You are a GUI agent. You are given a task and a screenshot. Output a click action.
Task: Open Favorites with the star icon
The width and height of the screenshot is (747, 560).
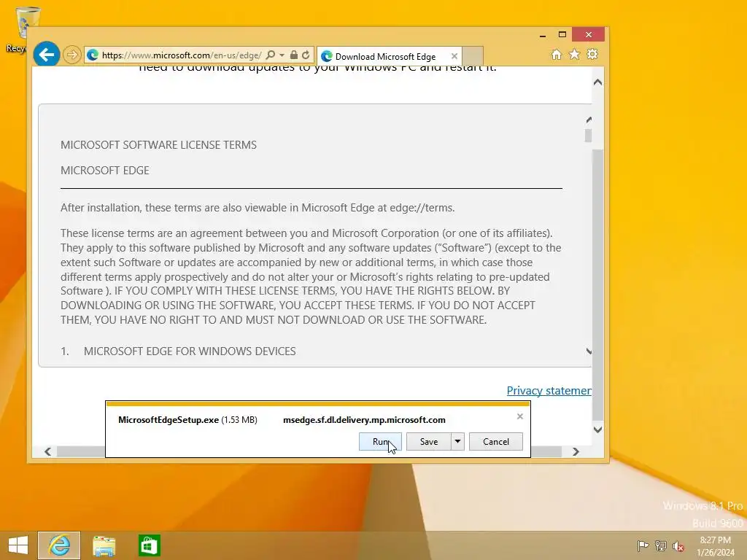[x=575, y=55]
